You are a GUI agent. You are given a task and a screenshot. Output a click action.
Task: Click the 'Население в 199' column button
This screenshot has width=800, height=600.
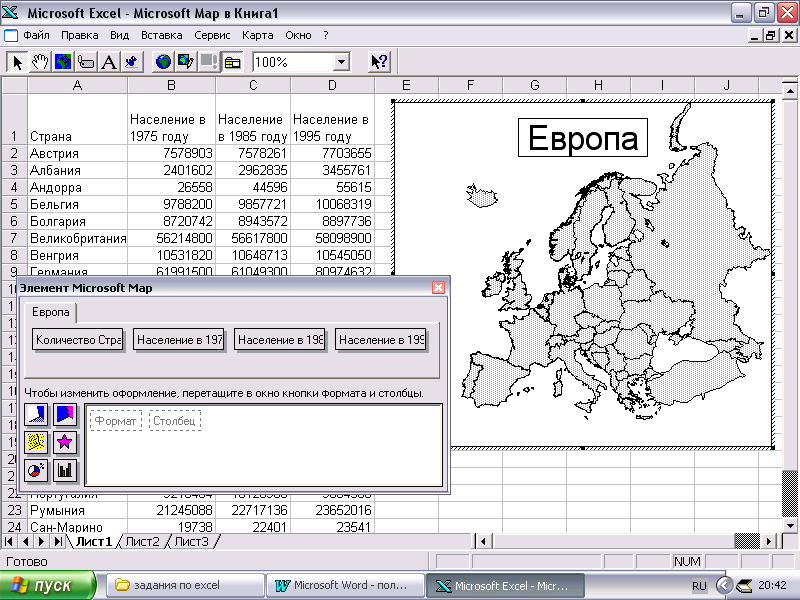click(x=381, y=340)
